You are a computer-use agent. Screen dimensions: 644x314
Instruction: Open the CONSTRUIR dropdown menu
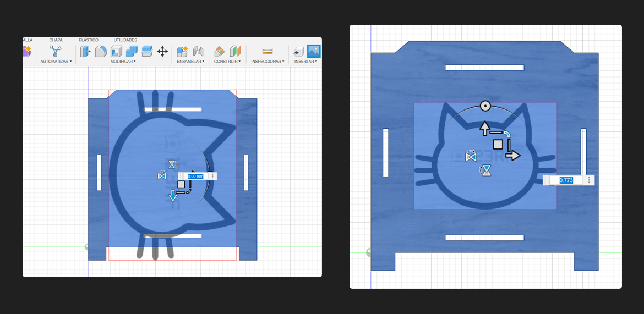(227, 61)
